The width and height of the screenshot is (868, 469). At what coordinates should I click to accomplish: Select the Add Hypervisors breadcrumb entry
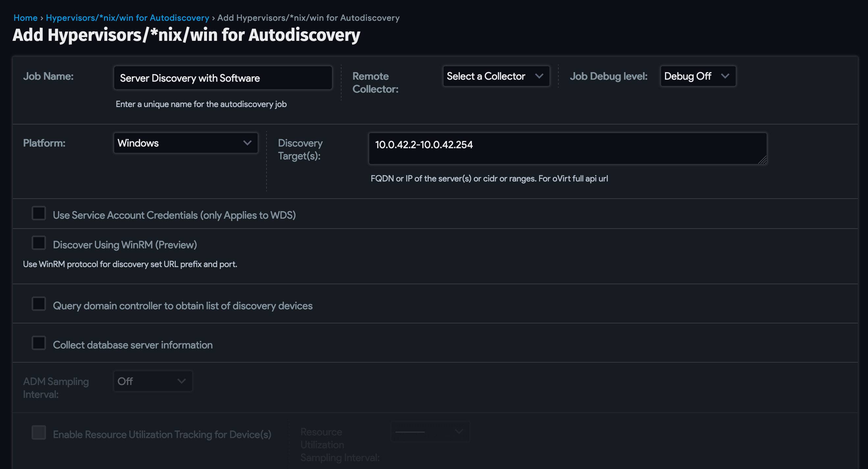pyautogui.click(x=308, y=17)
